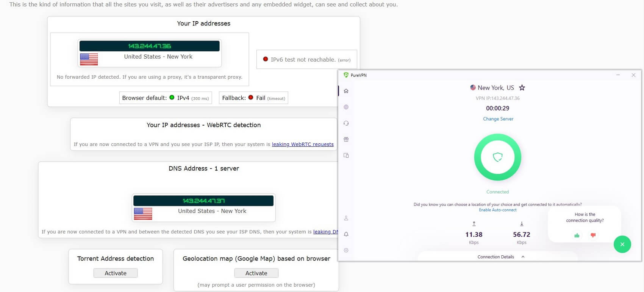The image size is (644, 292).
Task: Open the leaking WebRTC requests link
Action: point(303,144)
